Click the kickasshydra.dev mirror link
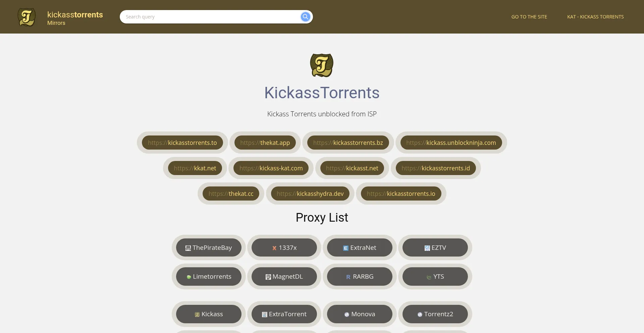The width and height of the screenshot is (644, 333). click(x=310, y=194)
